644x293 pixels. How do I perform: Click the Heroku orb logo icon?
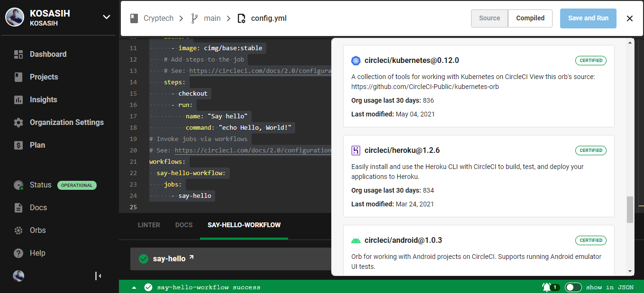[x=356, y=151]
